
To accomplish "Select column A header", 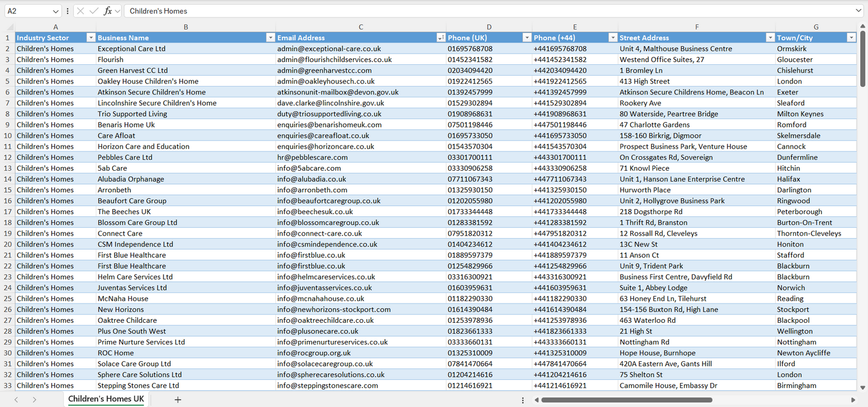I will pos(55,26).
